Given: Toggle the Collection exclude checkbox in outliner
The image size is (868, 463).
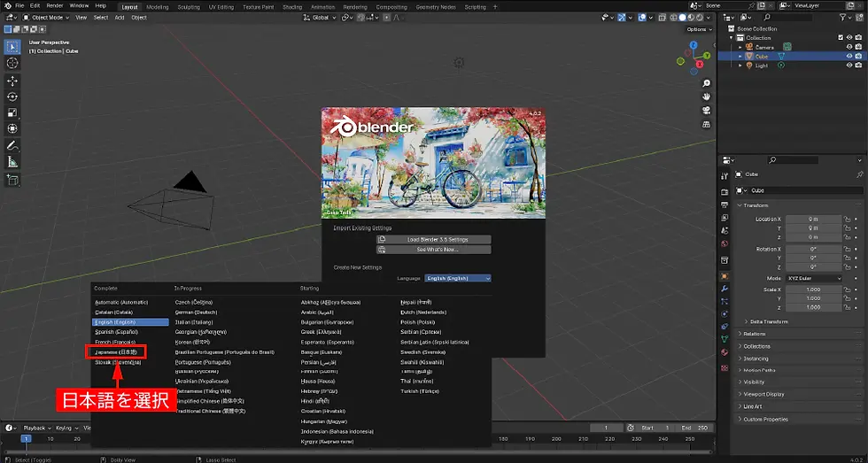Looking at the screenshot, I should (x=841, y=37).
